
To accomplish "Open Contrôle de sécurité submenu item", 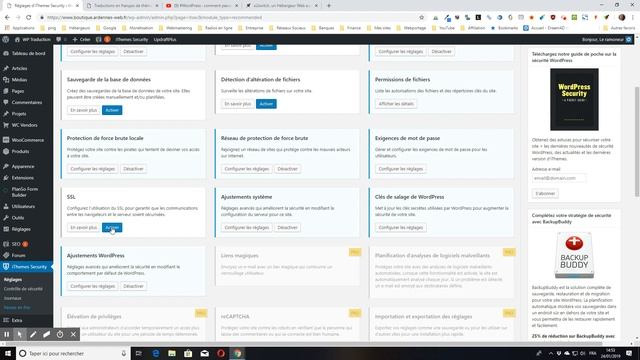I will point(23,289).
